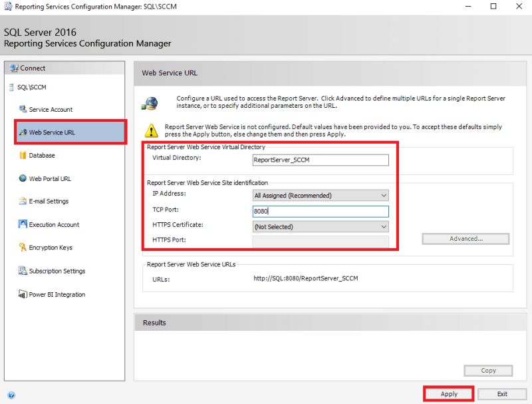Open Subscription Settings icon in sidebar
532x404 pixels.
pos(22,271)
